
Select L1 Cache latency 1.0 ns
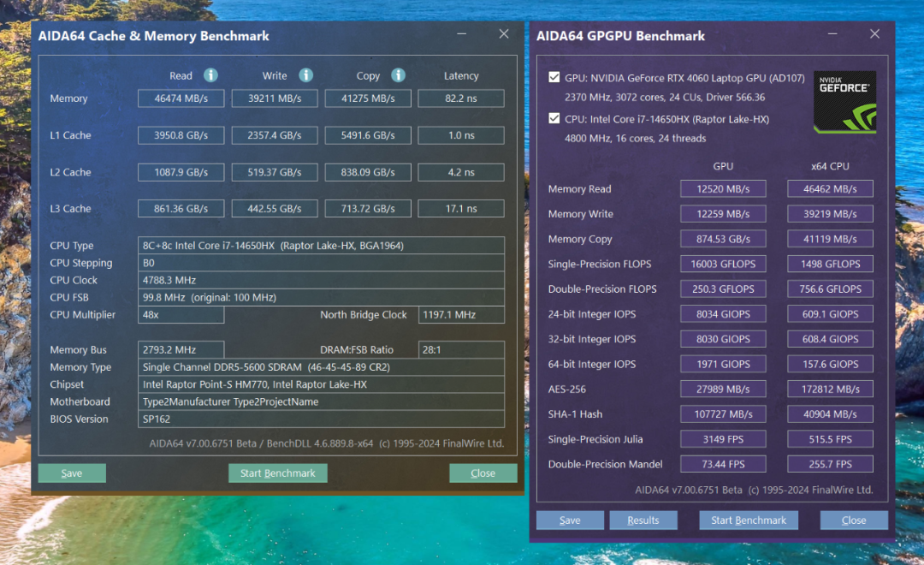[x=461, y=135]
